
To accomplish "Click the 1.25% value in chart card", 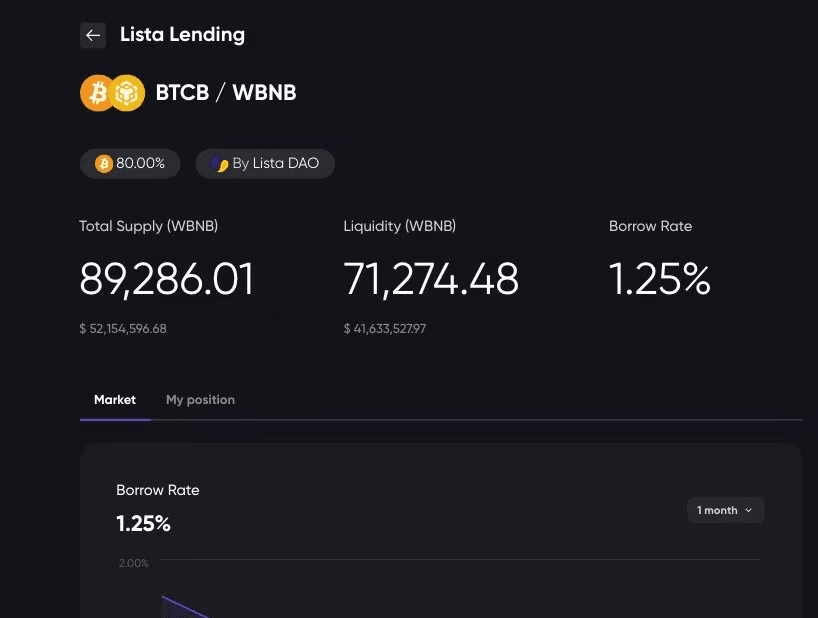I will (143, 524).
